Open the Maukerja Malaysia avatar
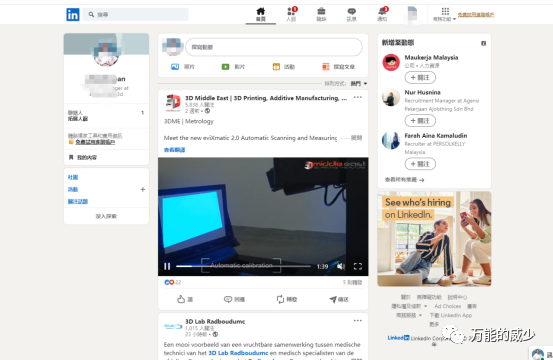 point(391,62)
